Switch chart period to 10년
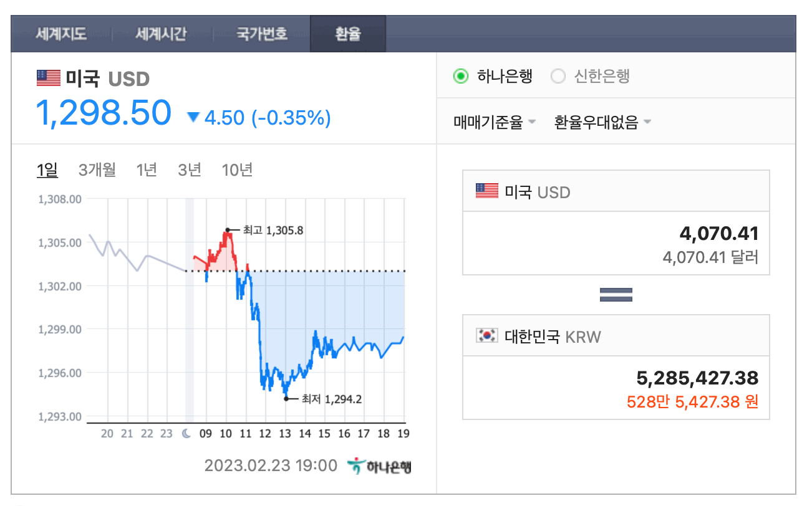The height and width of the screenshot is (506, 812). coord(236,169)
